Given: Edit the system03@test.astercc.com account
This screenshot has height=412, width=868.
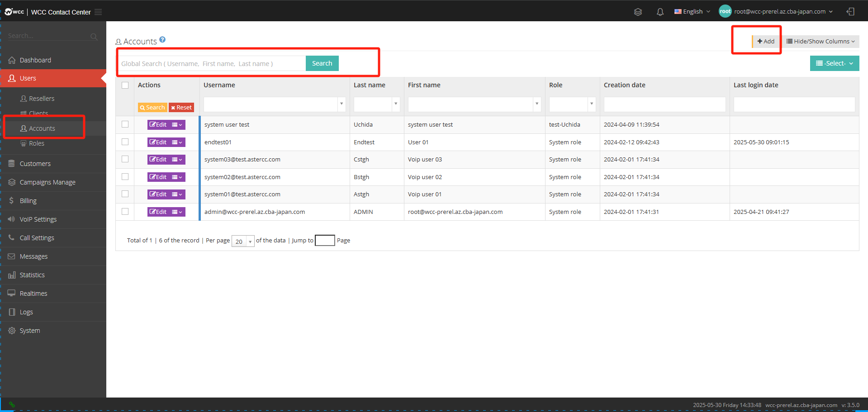Looking at the screenshot, I should (158, 159).
